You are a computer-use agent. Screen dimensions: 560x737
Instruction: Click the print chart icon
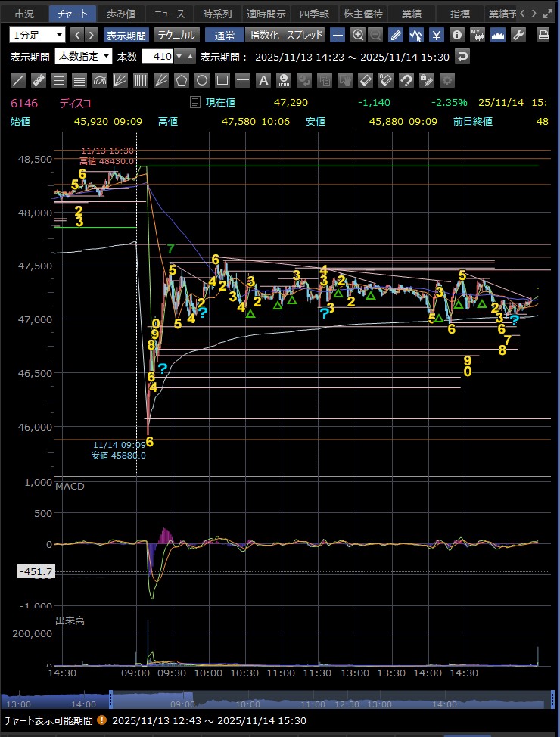pyautogui.click(x=543, y=35)
